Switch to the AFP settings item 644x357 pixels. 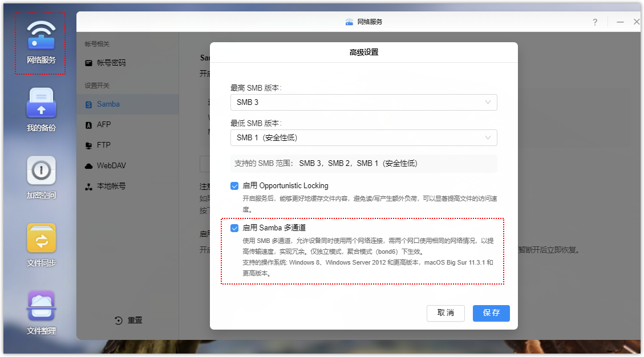point(103,125)
